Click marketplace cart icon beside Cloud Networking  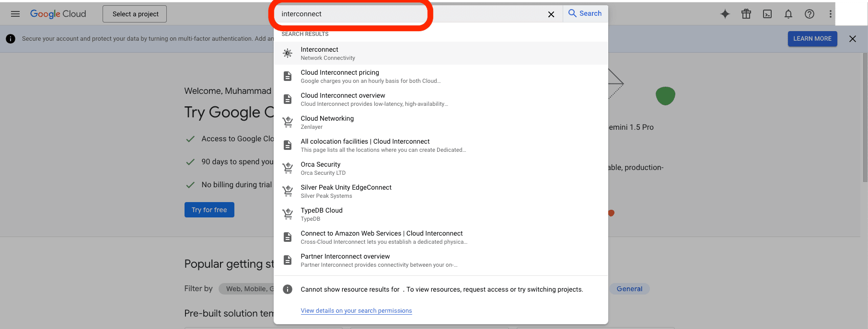pos(288,122)
